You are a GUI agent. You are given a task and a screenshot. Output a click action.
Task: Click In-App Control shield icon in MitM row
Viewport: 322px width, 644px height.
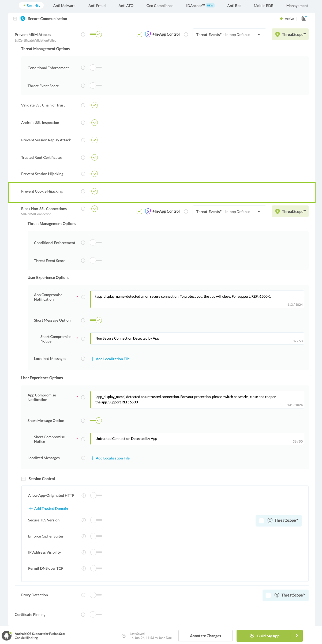[148, 34]
